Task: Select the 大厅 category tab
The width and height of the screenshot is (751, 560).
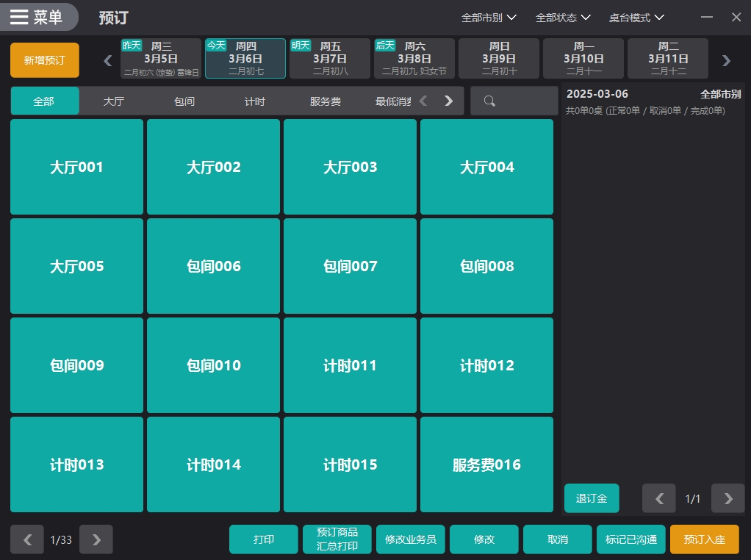Action: (114, 101)
